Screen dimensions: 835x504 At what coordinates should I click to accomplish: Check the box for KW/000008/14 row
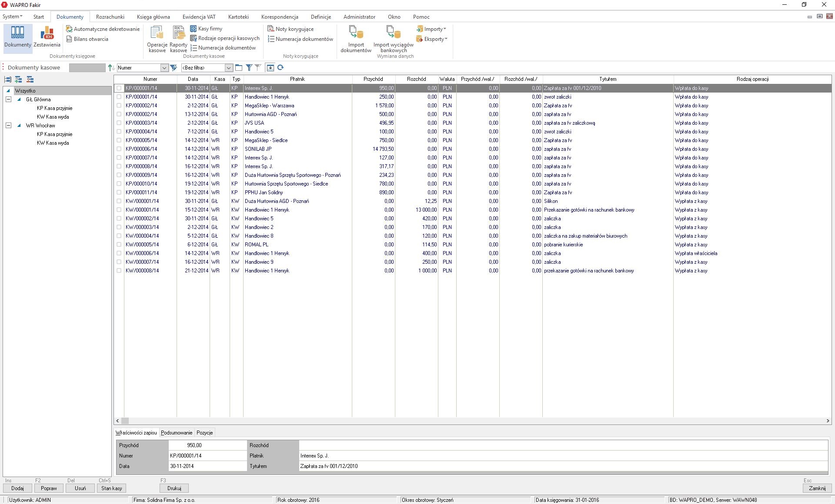tap(119, 271)
